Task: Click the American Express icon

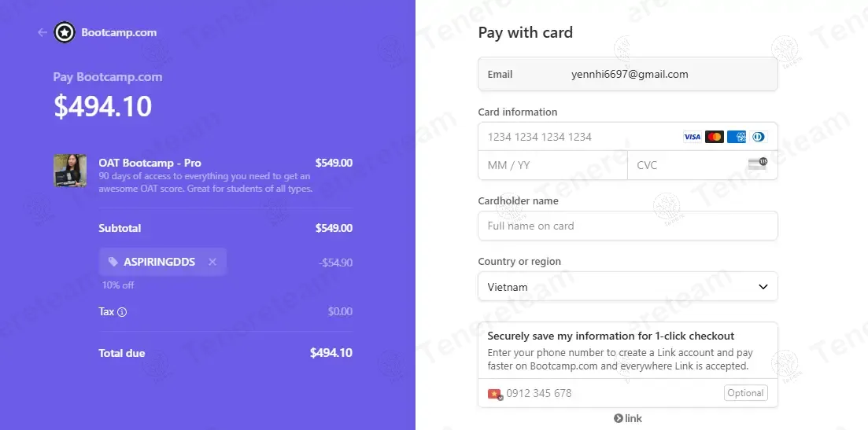Action: pos(736,137)
